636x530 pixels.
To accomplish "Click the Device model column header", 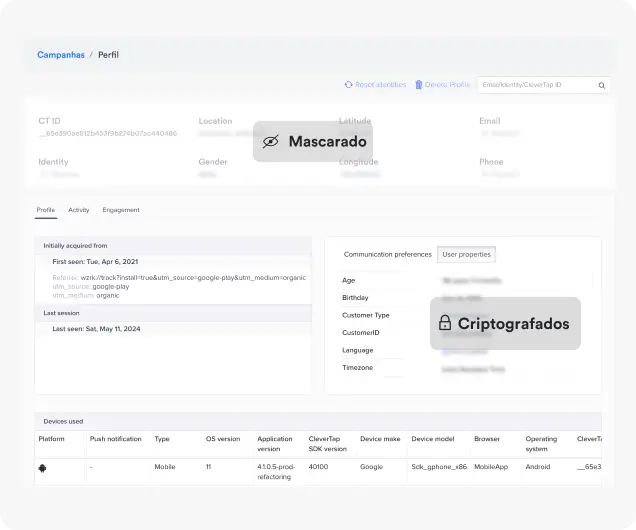I will coord(433,439).
